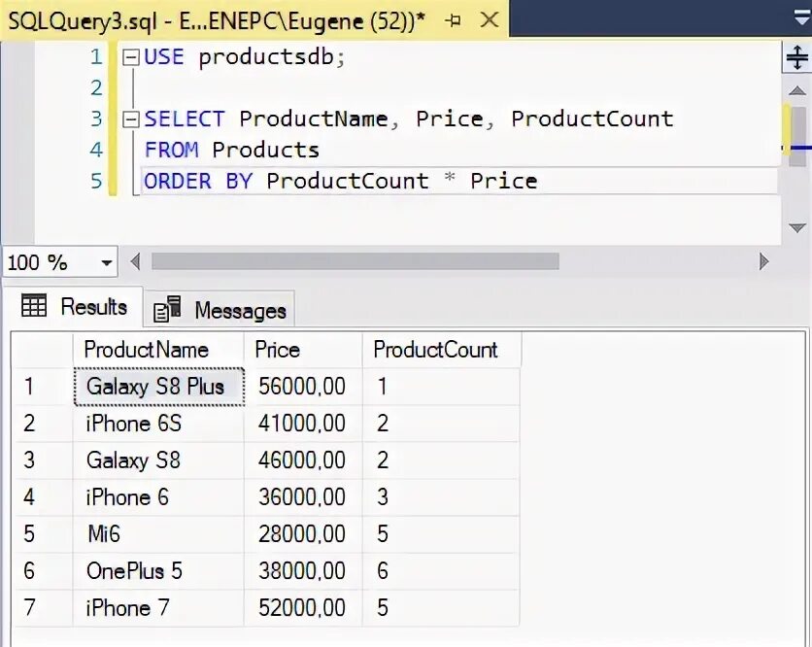Pin the SQLQuery3.sql tab
The image size is (812, 647).
pos(454,20)
